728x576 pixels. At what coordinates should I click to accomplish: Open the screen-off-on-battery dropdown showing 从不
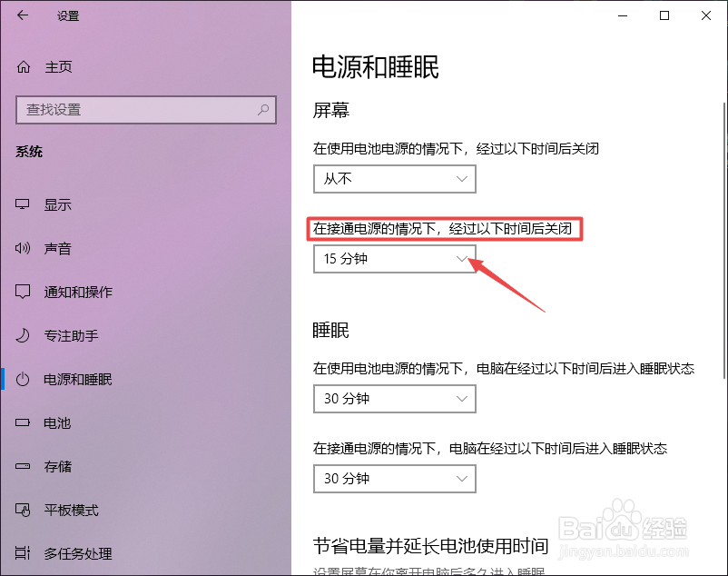394,179
